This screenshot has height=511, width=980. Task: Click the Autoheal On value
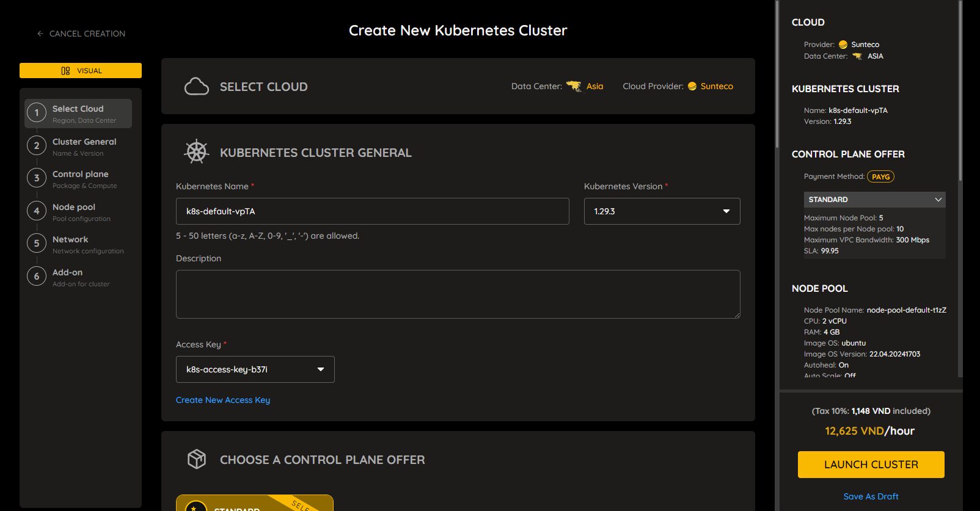pos(844,365)
